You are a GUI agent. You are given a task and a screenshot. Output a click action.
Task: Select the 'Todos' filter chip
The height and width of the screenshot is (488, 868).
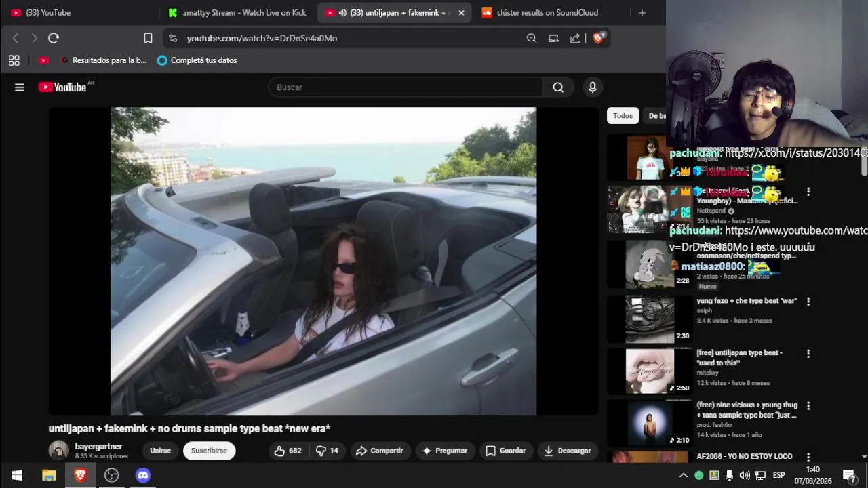(623, 116)
